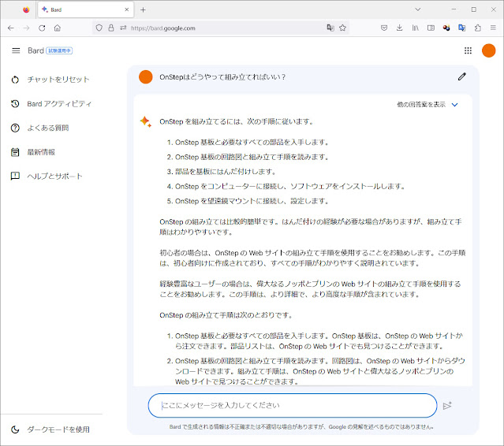Toggle the browser sidebar icon
This screenshot has height=446, width=504.
coord(431,28)
